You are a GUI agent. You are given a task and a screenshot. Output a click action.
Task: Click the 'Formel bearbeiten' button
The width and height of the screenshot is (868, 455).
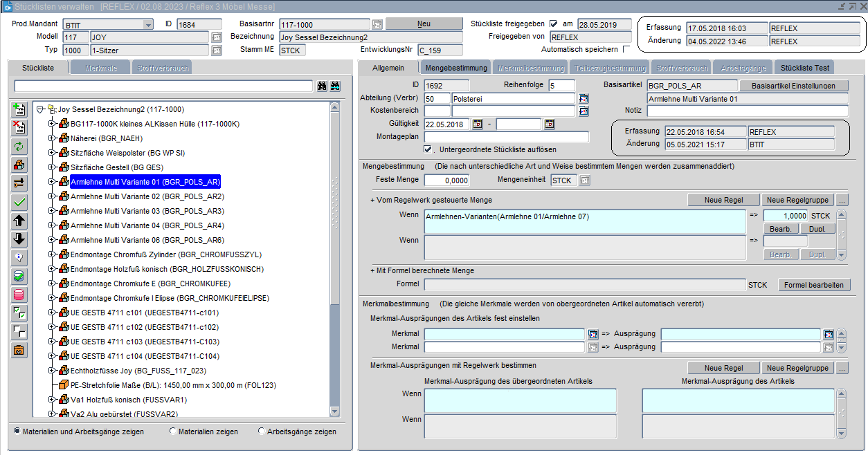click(813, 285)
